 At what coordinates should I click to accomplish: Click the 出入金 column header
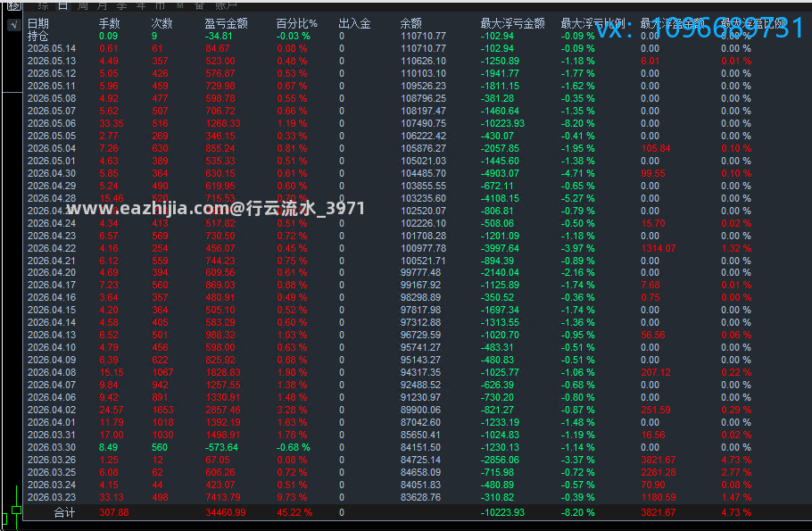355,23
